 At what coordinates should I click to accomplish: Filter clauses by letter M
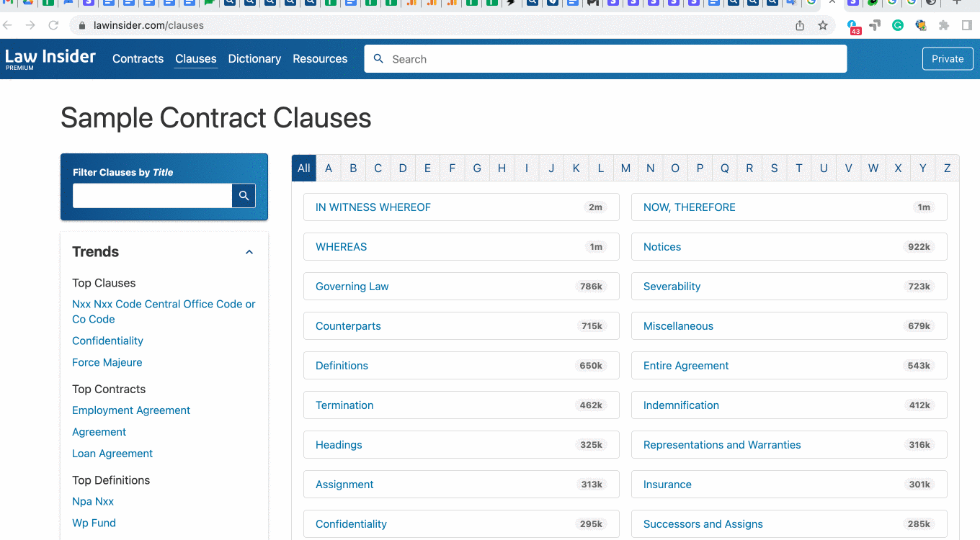click(625, 168)
